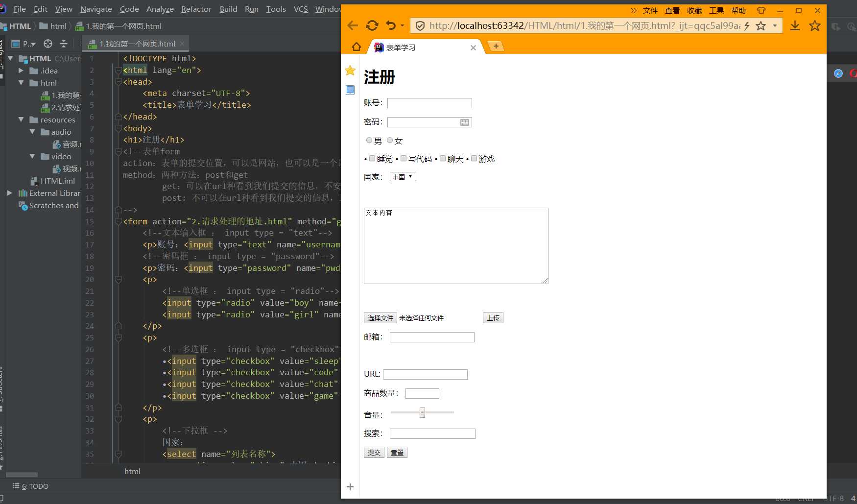Screen dimensions: 857x504
Task: Click the URL input field
Action: point(425,374)
